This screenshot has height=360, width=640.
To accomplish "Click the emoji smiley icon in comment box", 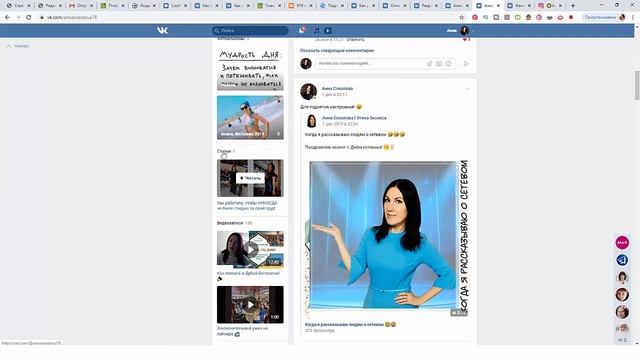I will 448,64.
